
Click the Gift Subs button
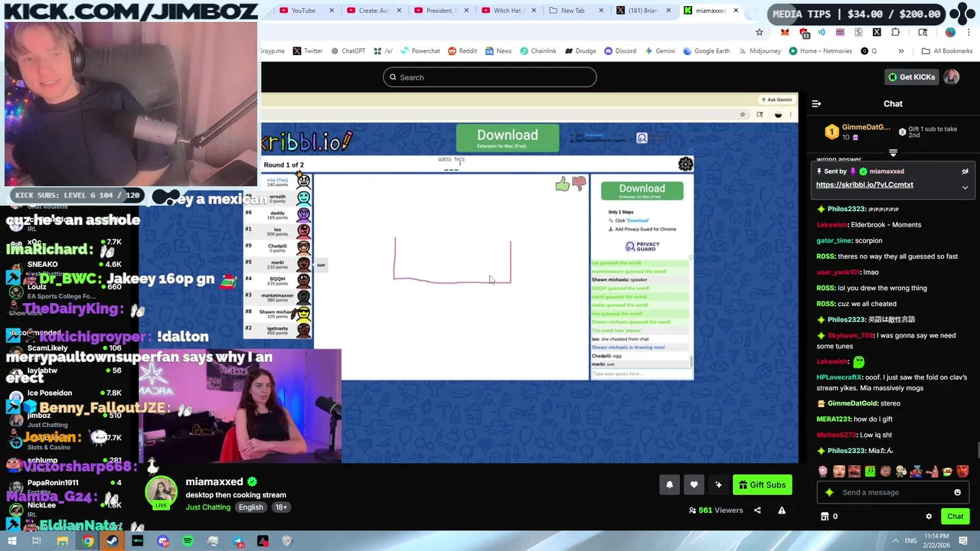pyautogui.click(x=762, y=484)
